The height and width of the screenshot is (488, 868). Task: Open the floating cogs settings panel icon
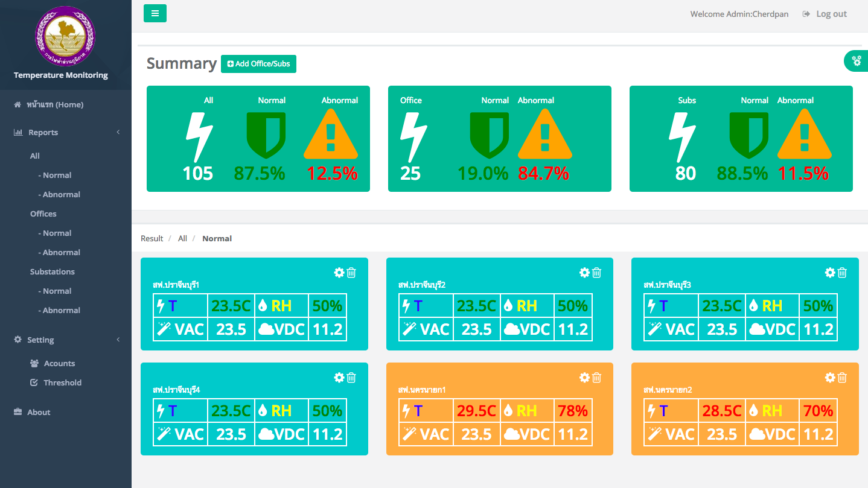(856, 61)
